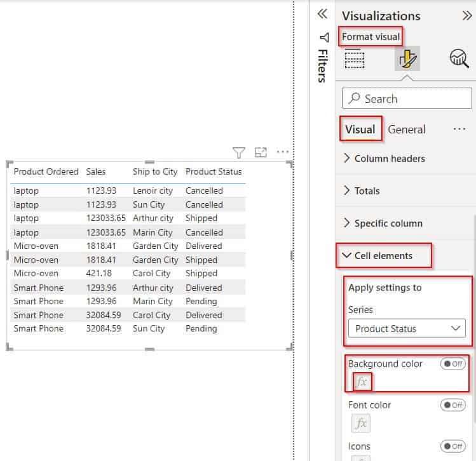Open the fx button under Font color
Screen dimensions: 476x461
click(x=361, y=423)
